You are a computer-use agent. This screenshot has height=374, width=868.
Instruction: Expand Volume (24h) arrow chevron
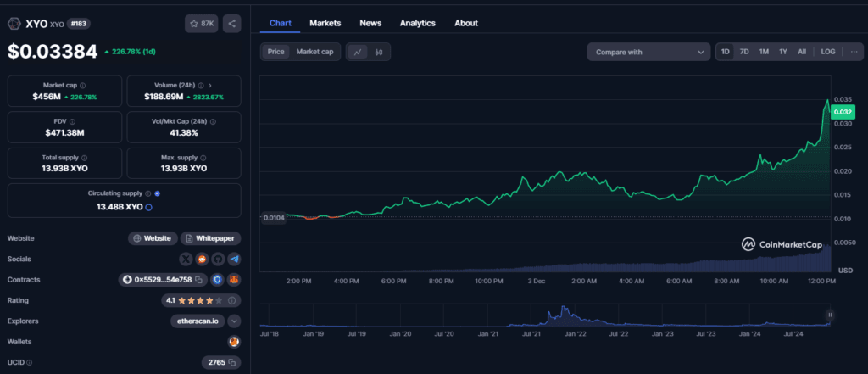pyautogui.click(x=210, y=86)
